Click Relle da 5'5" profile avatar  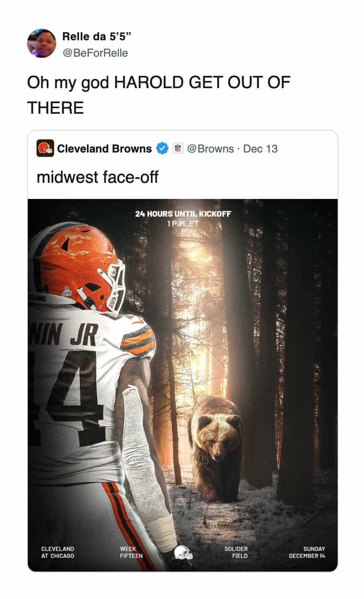pyautogui.click(x=41, y=44)
